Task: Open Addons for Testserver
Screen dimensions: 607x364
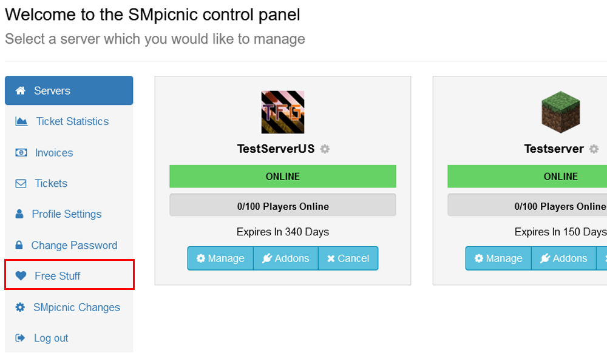Action: pos(564,258)
